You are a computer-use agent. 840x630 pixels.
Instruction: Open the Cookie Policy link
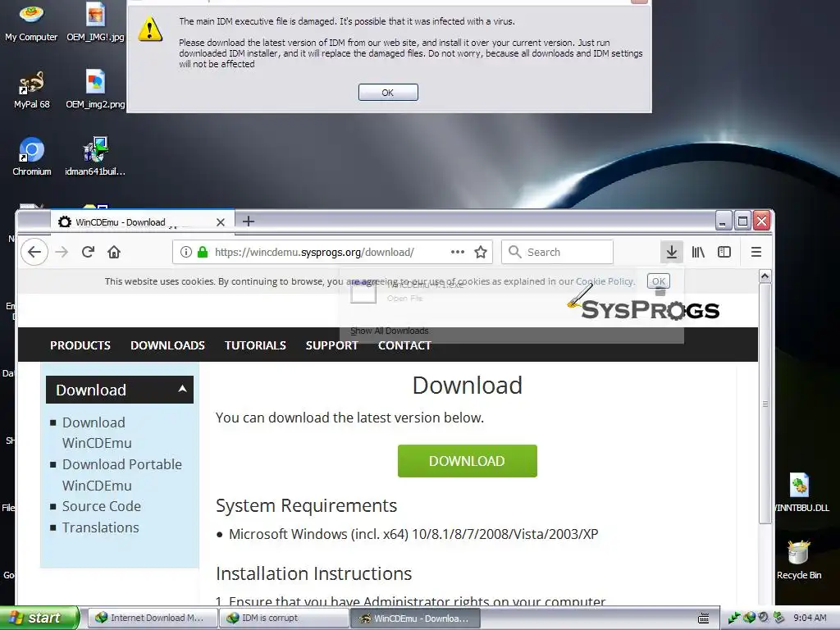tap(605, 281)
